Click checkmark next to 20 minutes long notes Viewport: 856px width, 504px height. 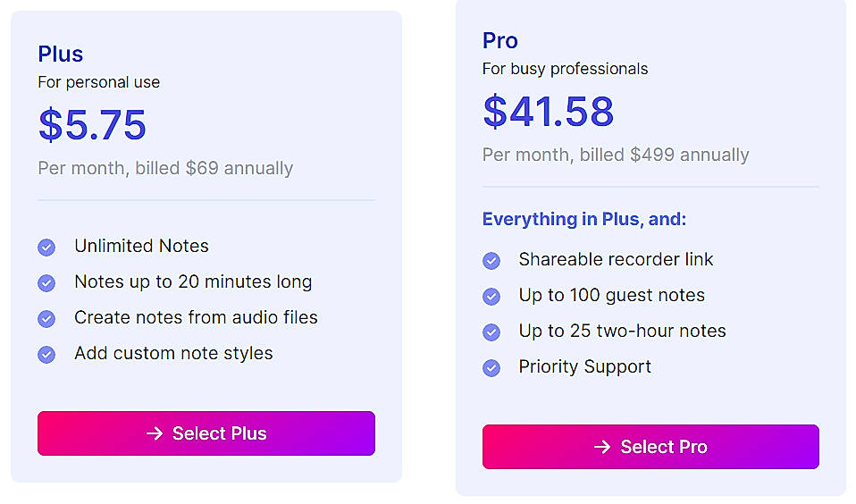[x=46, y=282]
